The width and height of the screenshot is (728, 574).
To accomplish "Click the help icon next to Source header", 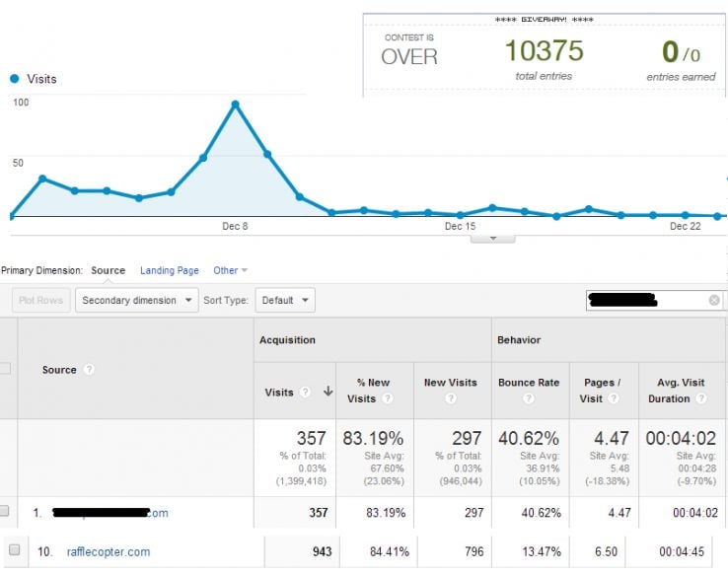I will point(89,370).
